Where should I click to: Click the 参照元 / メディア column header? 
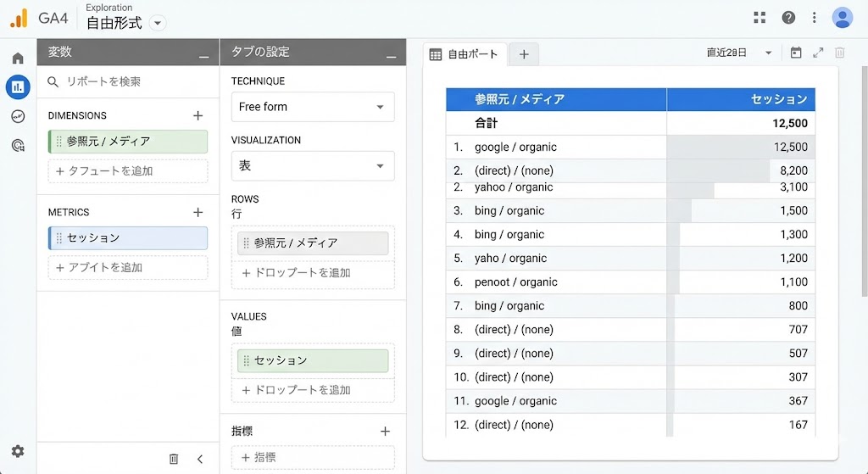coord(556,99)
